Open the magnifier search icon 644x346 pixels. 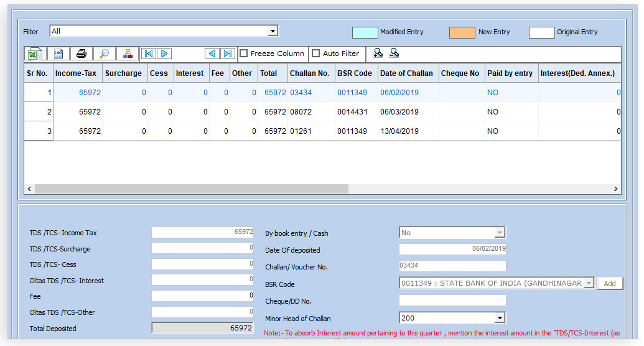click(104, 54)
